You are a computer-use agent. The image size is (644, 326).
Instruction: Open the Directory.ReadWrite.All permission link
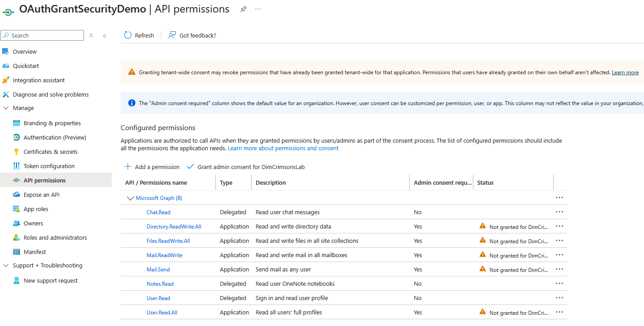coord(174,226)
